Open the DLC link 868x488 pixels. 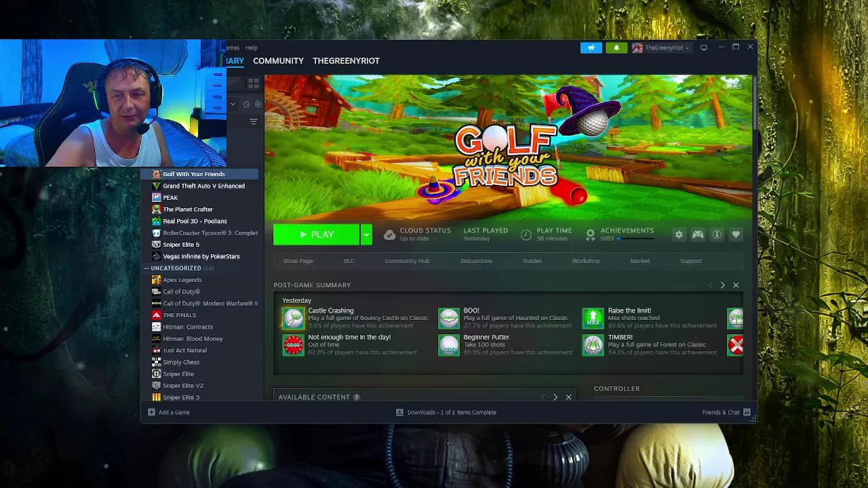point(349,261)
